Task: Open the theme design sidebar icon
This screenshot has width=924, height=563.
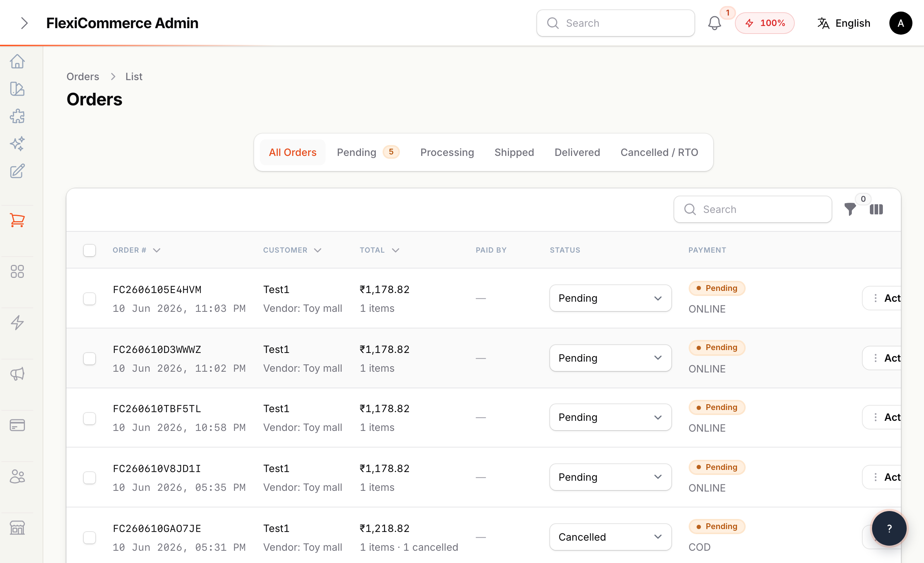Action: pos(17,89)
